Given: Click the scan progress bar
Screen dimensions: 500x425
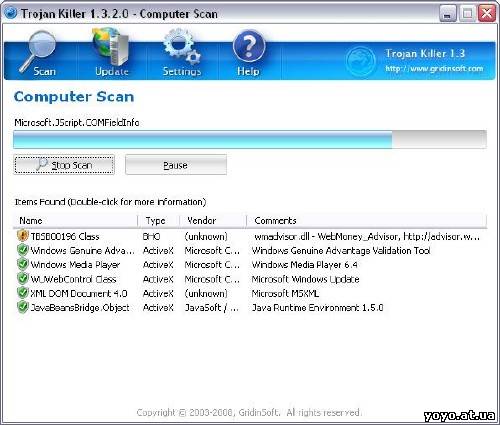Looking at the screenshot, I should click(x=250, y=140).
